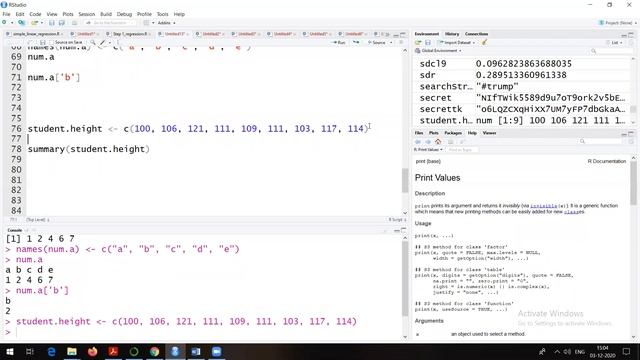This screenshot has height=360, width=640.
Task: Click the code tools wand icon in editor
Action: 103,42
